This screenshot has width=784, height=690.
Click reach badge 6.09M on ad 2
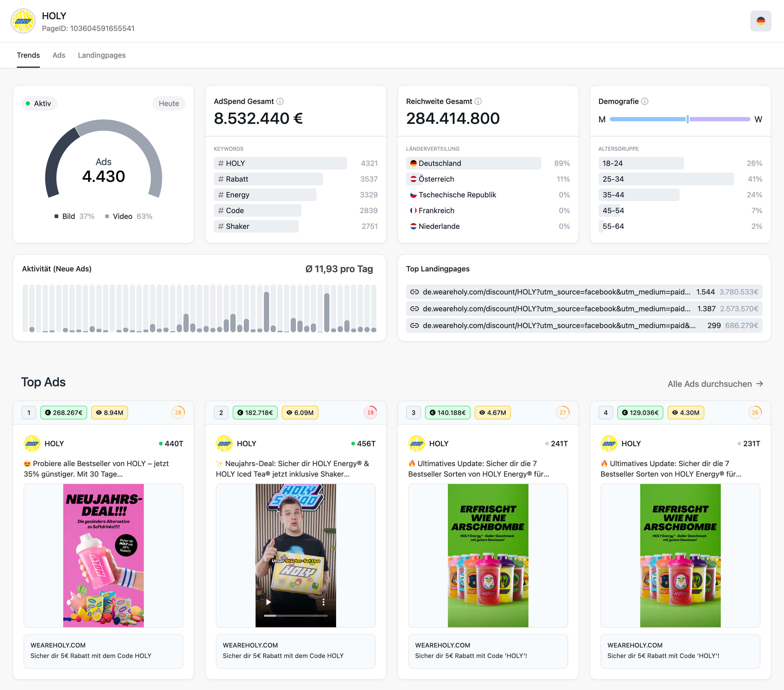coord(300,413)
